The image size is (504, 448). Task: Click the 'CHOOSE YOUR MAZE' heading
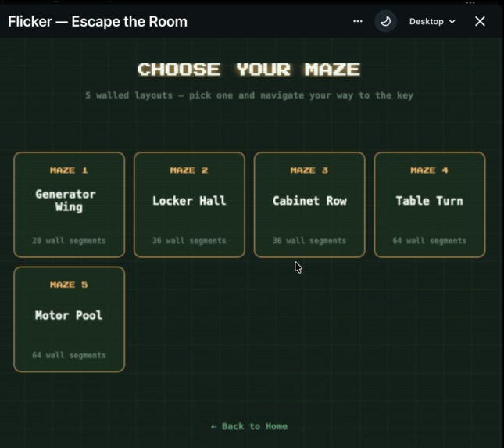pyautogui.click(x=249, y=70)
